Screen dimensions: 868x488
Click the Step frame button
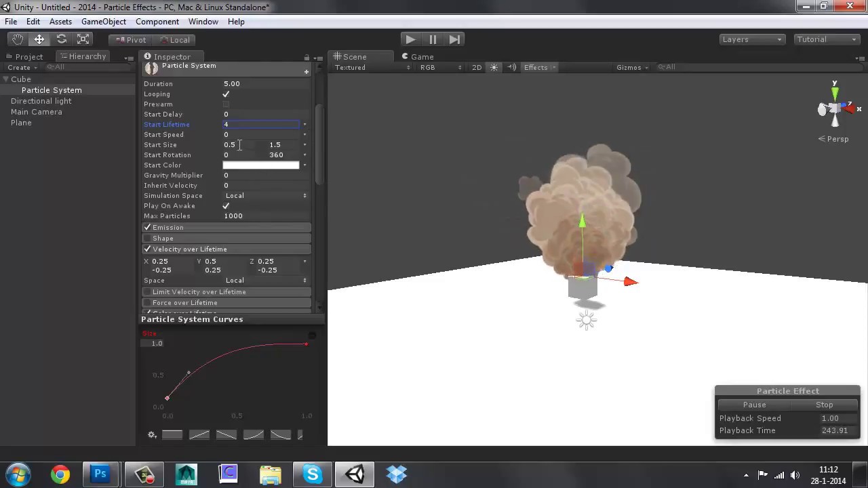(x=455, y=39)
